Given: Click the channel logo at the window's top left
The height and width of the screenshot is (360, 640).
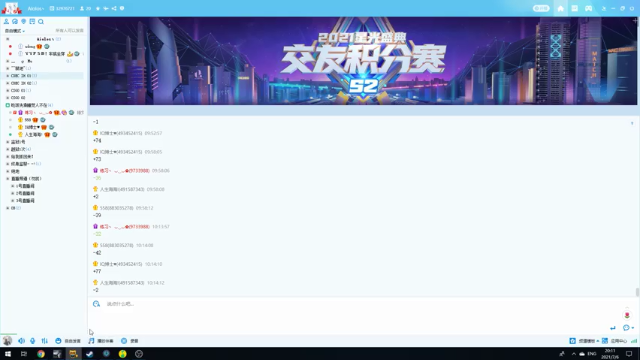Looking at the screenshot, I should click(11, 8).
